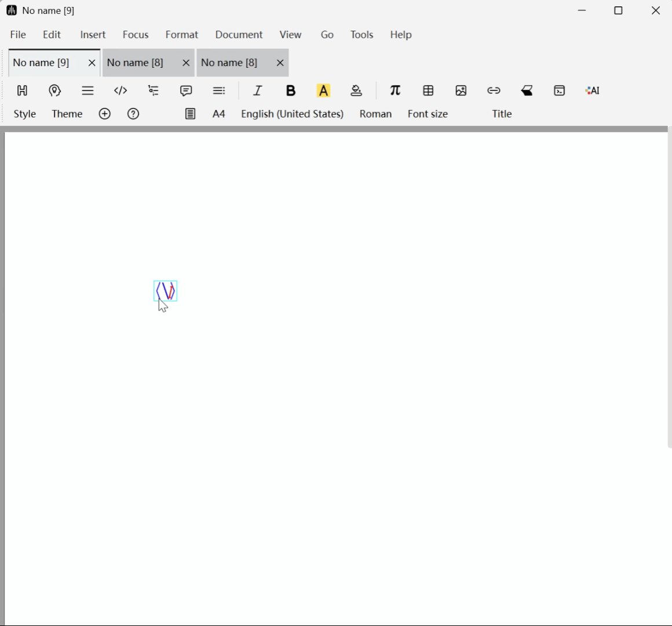Toggle italic text formatting

pyautogui.click(x=258, y=90)
